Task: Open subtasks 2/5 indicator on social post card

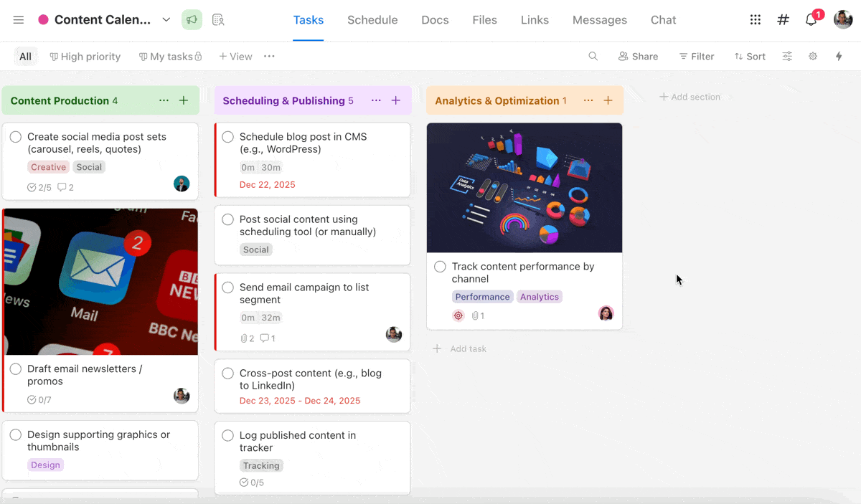Action: click(39, 188)
